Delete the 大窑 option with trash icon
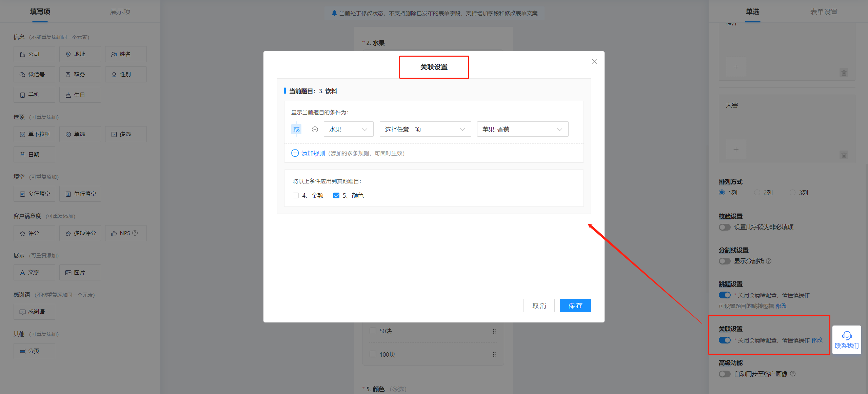868x394 pixels. (x=844, y=155)
